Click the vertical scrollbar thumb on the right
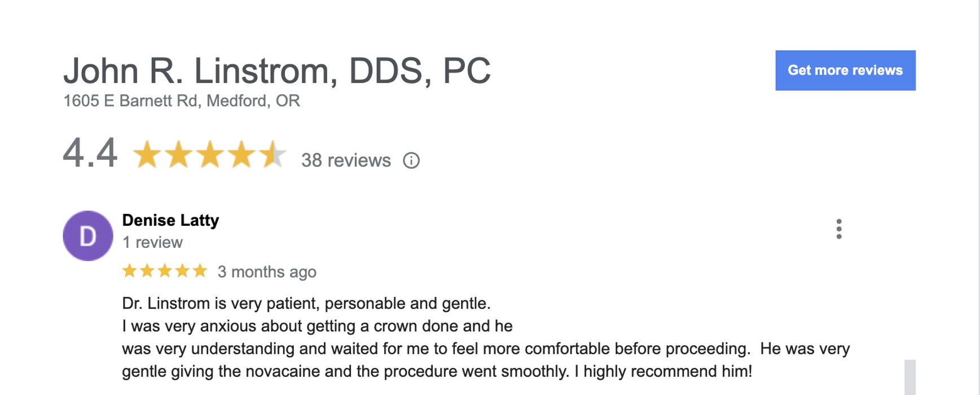This screenshot has width=980, height=395. (x=909, y=377)
